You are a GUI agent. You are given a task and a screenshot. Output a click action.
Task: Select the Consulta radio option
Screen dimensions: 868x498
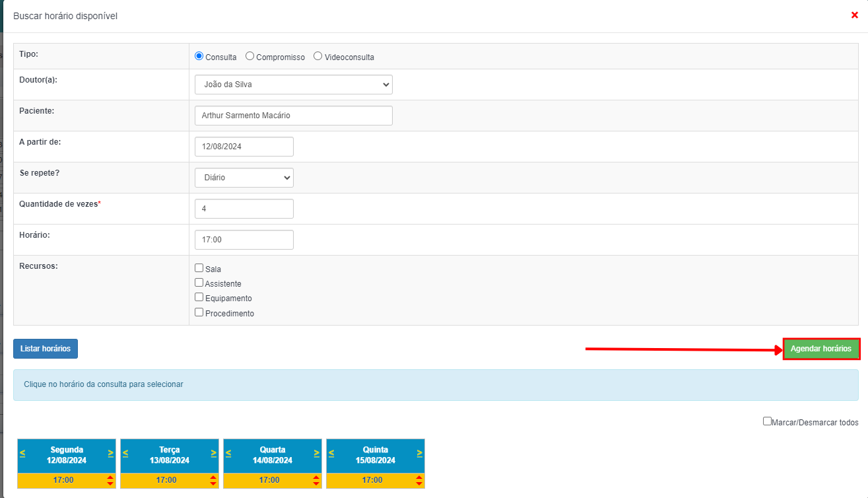199,56
